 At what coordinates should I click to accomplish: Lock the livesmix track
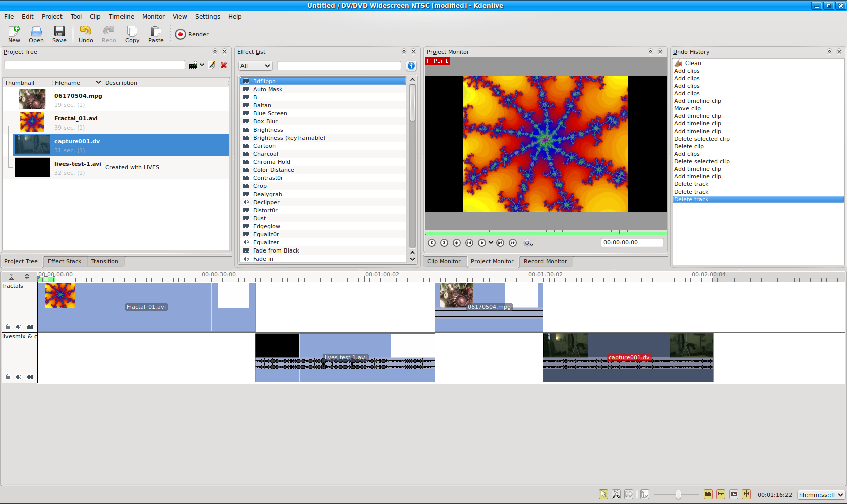[8, 377]
